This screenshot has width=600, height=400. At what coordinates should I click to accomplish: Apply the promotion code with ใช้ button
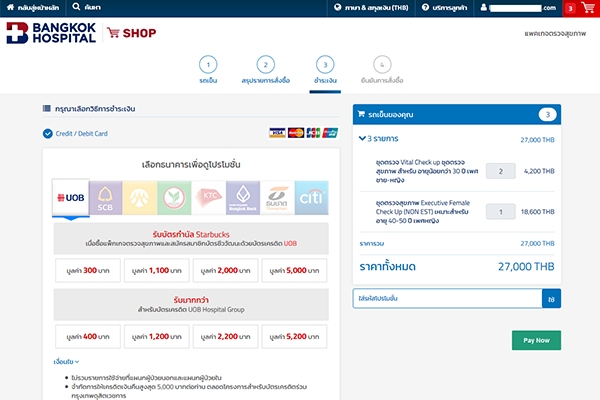tap(551, 298)
